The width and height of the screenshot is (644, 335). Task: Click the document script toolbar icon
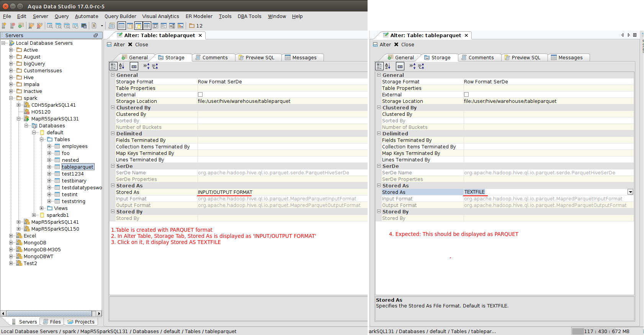94,26
